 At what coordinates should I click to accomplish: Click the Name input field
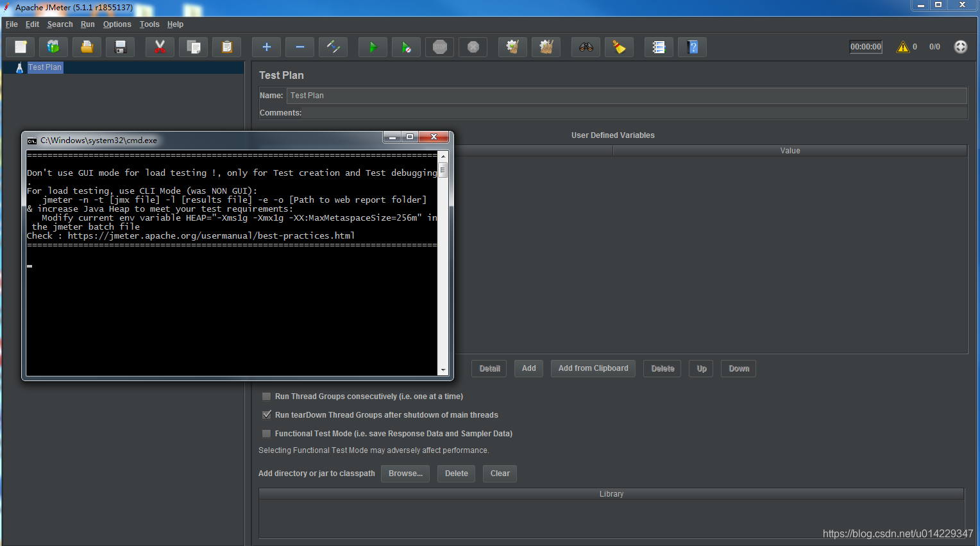(627, 96)
